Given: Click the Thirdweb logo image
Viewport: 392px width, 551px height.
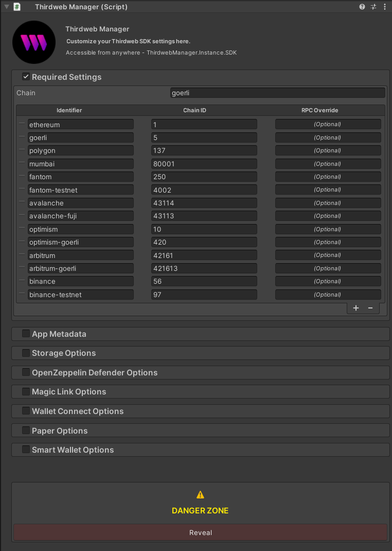Looking at the screenshot, I should tap(33, 42).
